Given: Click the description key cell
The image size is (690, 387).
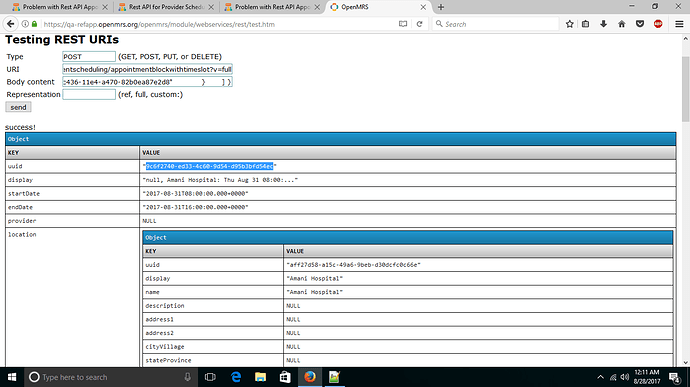Looking at the screenshot, I should (213, 306).
